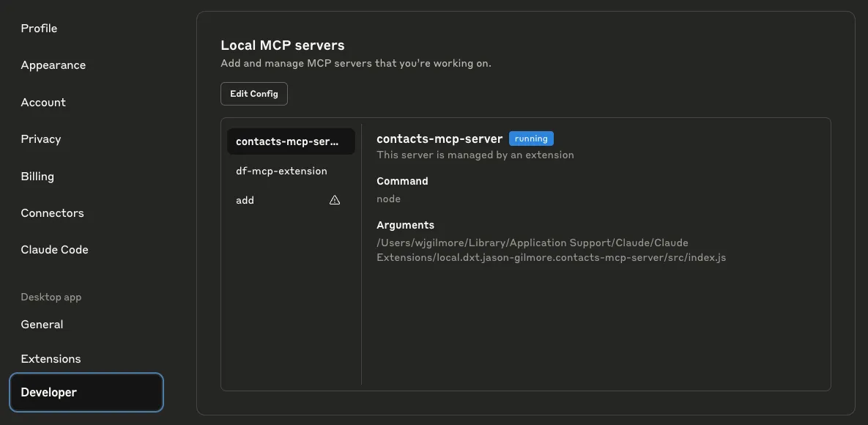Open the Billing section
868x425 pixels.
click(x=37, y=176)
